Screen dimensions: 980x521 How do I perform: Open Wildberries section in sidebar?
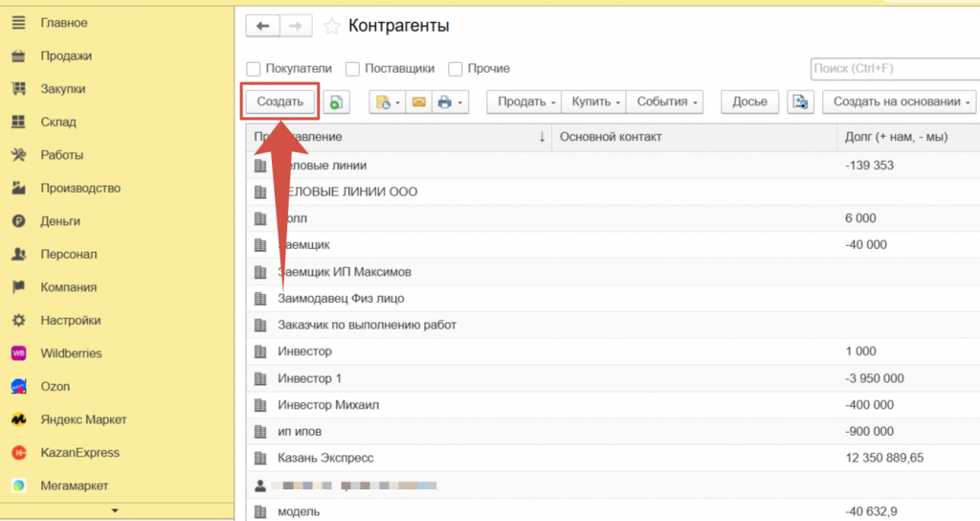(x=70, y=353)
